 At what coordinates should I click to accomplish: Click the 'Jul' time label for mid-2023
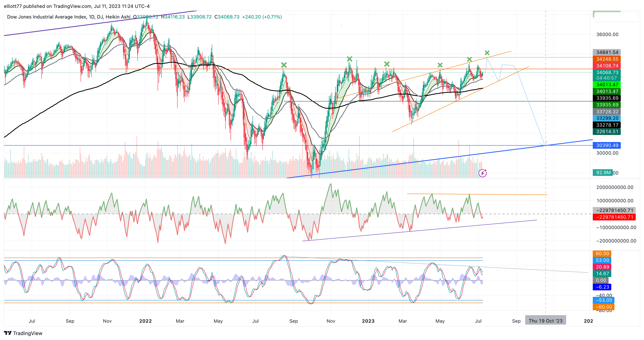coord(478,321)
